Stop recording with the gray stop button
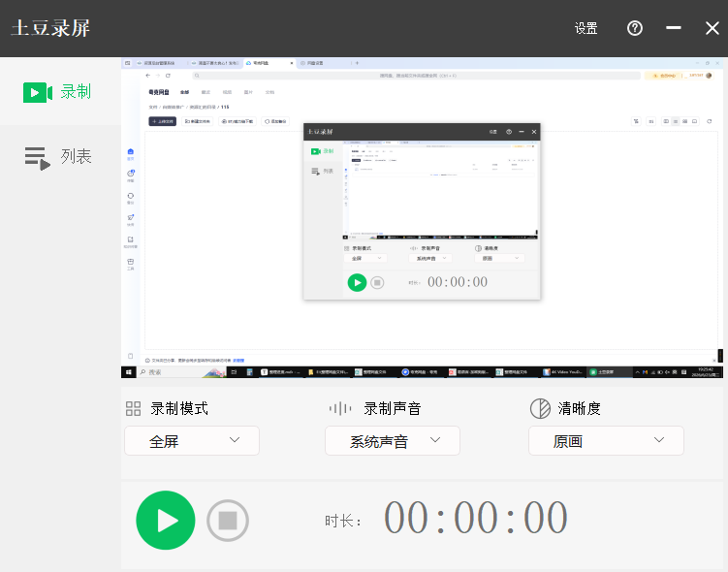The width and height of the screenshot is (728, 572). [x=228, y=521]
